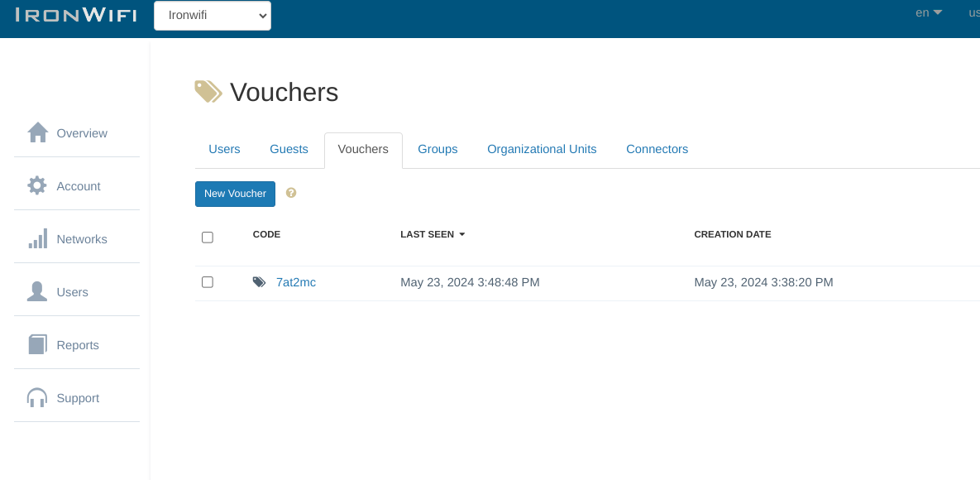Viewport: 980px width, 480px height.
Task: Open Networks via the signal bars icon
Action: coord(37,238)
